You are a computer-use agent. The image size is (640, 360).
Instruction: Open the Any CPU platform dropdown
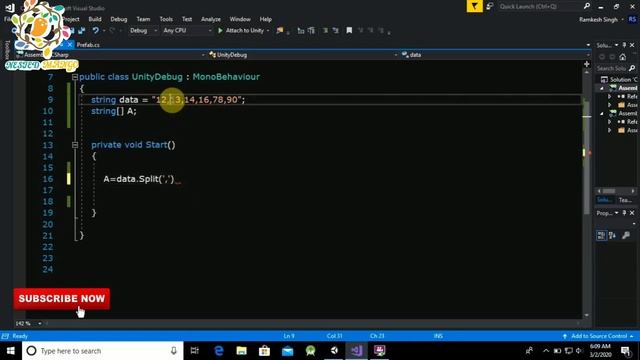click(x=187, y=31)
